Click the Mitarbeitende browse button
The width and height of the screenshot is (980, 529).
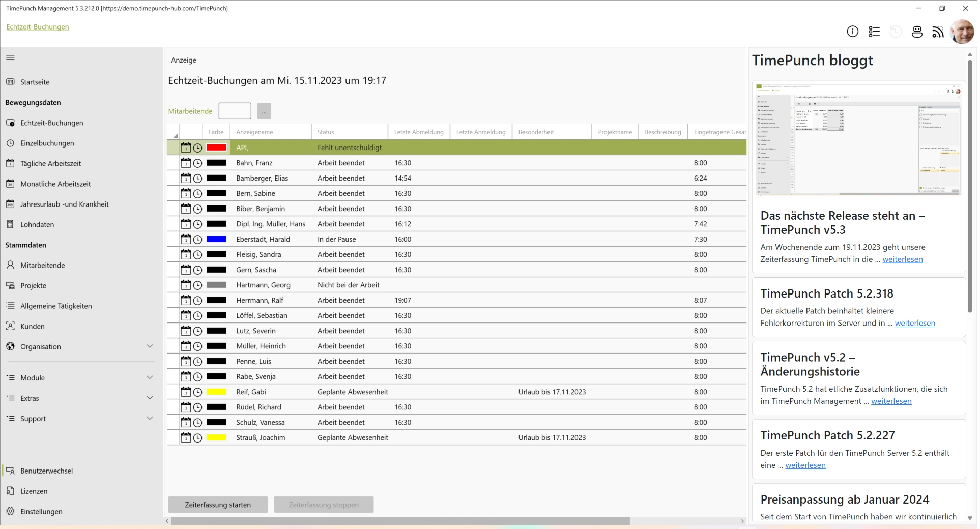click(264, 111)
